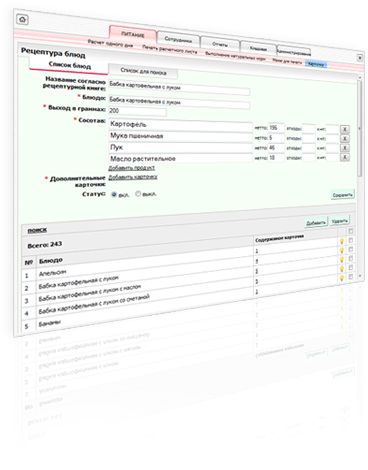The height and width of the screenshot is (470, 368).
Task: Focus the recipe book name field
Action: click(179, 88)
